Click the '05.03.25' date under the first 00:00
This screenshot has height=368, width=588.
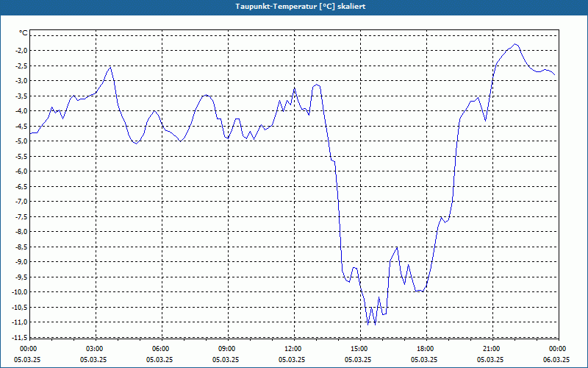coord(27,360)
